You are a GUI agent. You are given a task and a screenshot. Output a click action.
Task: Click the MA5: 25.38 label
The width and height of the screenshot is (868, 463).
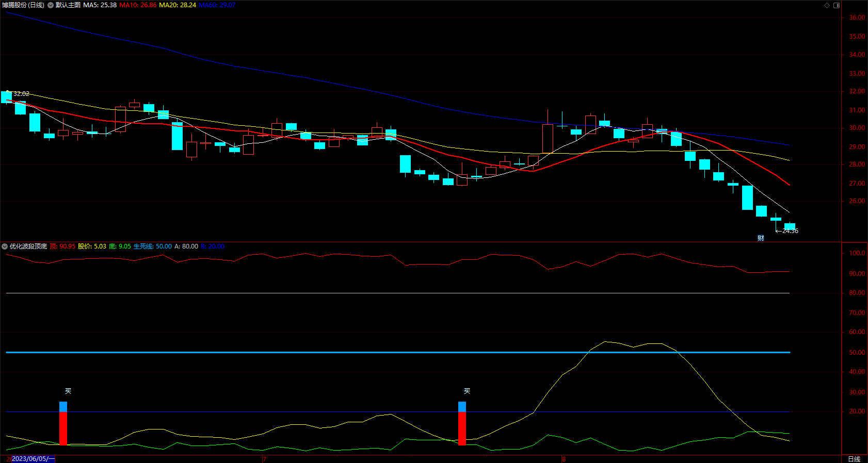[x=100, y=5]
